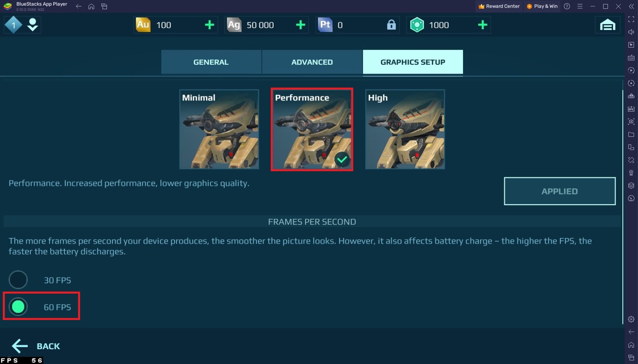Click the player level diamond badge
The image size is (638, 364).
click(13, 25)
